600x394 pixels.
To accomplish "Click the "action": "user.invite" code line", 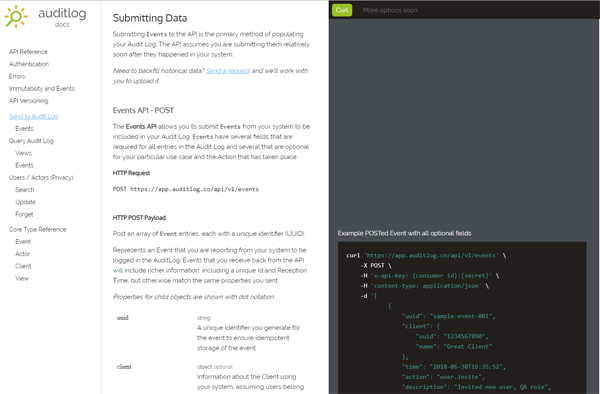I will coord(443,377).
